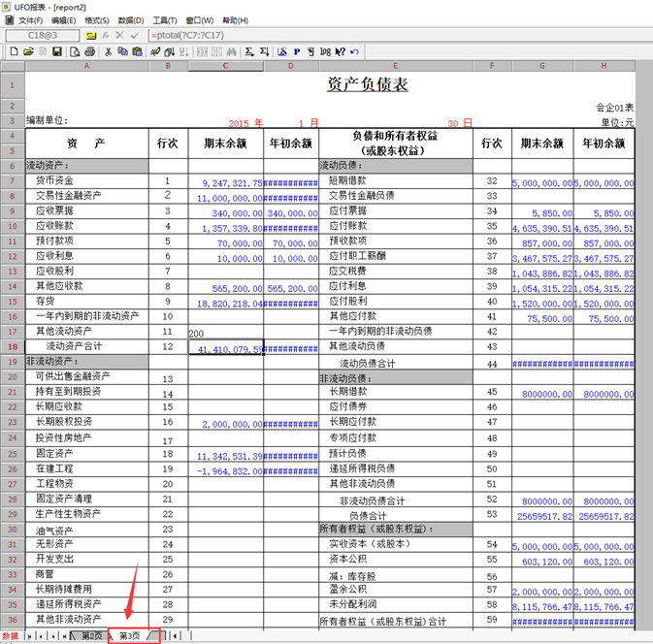Viewport: 653px width, 644px height.
Task: Cancel formula entry with the X icon
Action: click(119, 35)
